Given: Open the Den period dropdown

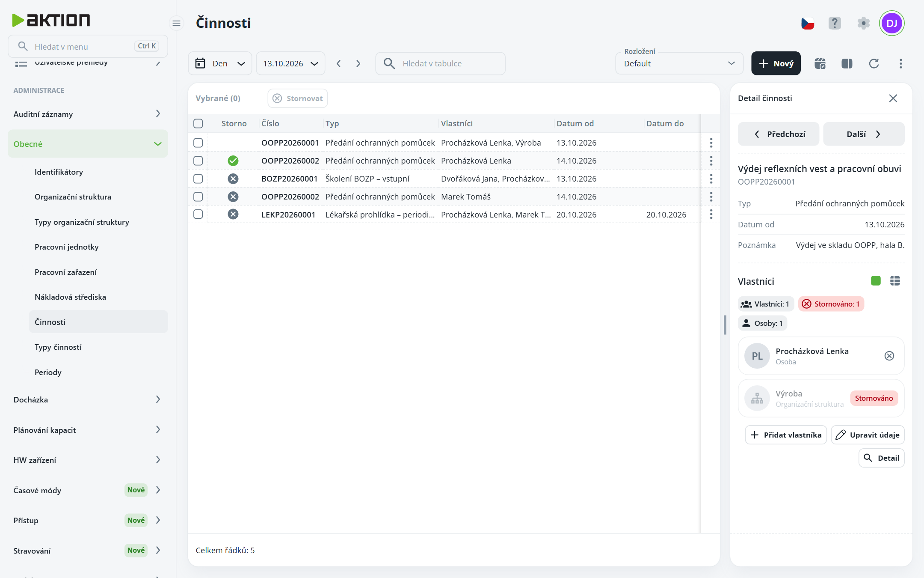Looking at the screenshot, I should (x=220, y=63).
